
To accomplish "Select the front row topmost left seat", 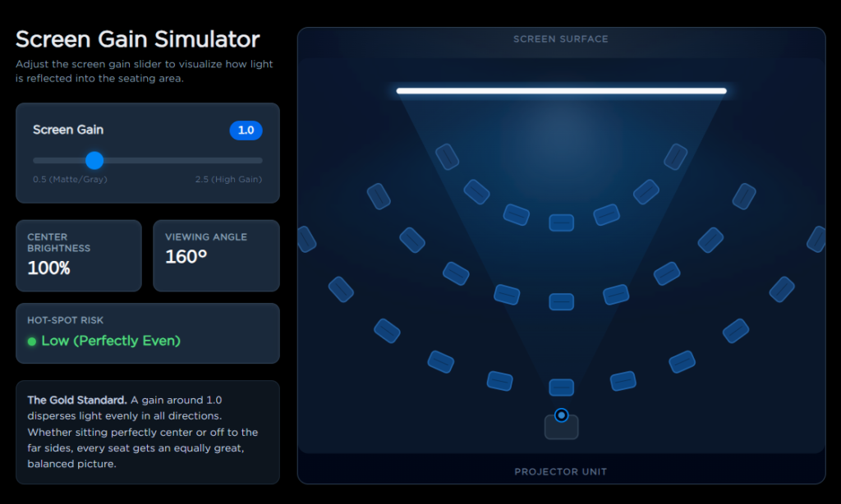I will point(447,157).
